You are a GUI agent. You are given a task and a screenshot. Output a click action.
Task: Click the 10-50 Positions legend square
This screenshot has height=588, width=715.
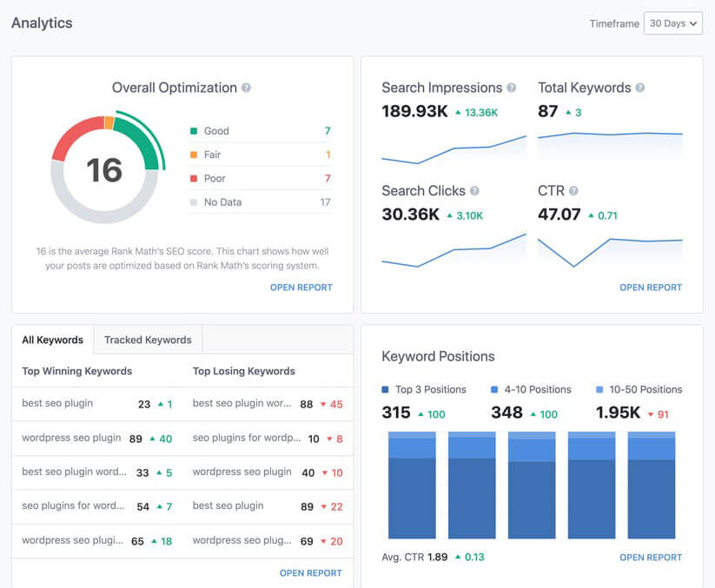tap(600, 390)
